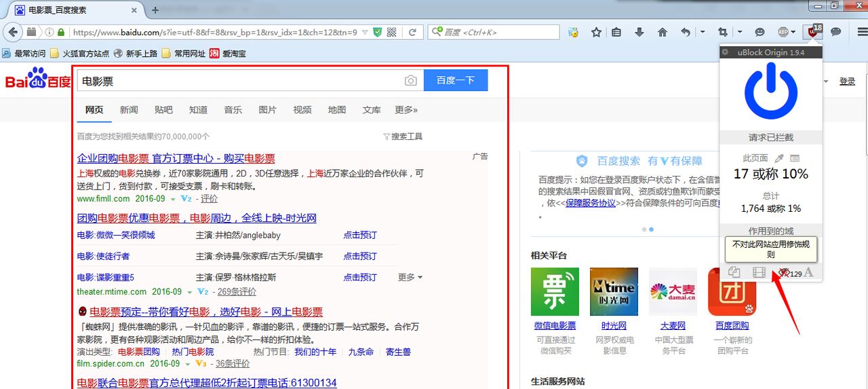Toggle uBlock large media elements blocking
868x389 pixels.
tap(759, 272)
